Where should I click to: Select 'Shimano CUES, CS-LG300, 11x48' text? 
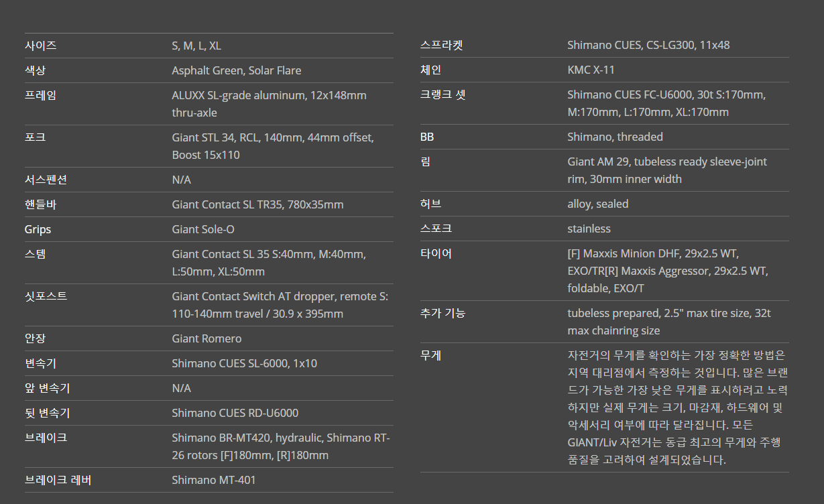point(648,45)
